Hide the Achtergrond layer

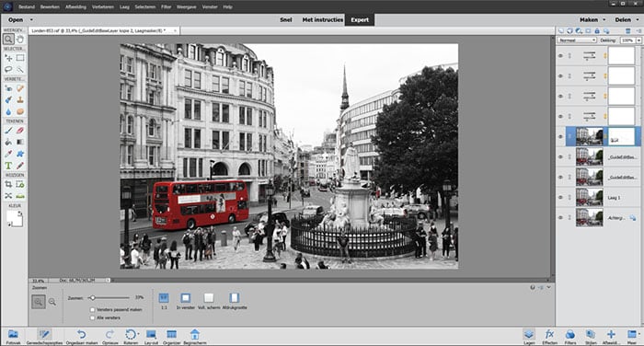tap(560, 217)
